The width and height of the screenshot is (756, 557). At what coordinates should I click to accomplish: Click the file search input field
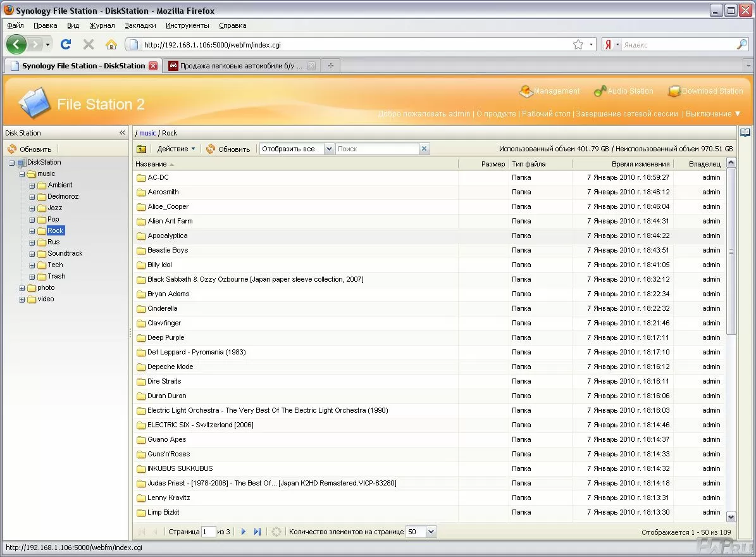pyautogui.click(x=376, y=149)
